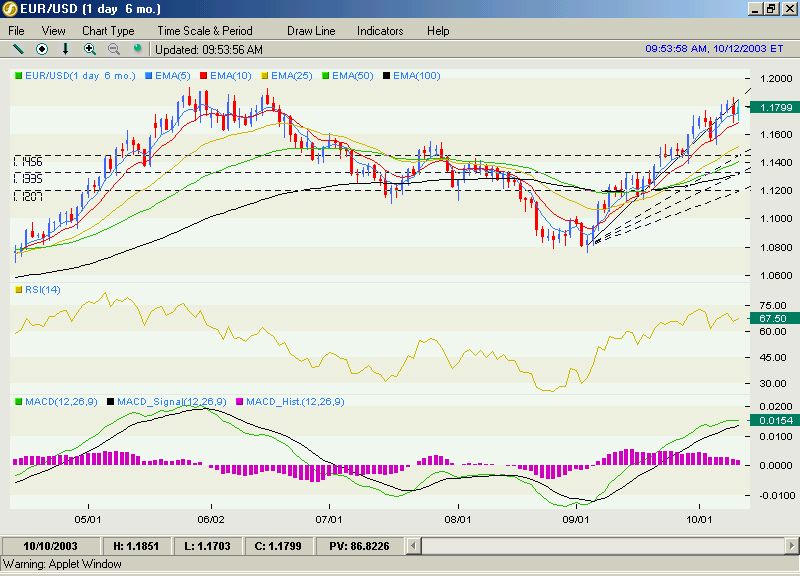Click the 07/01 date axis label

[329, 519]
